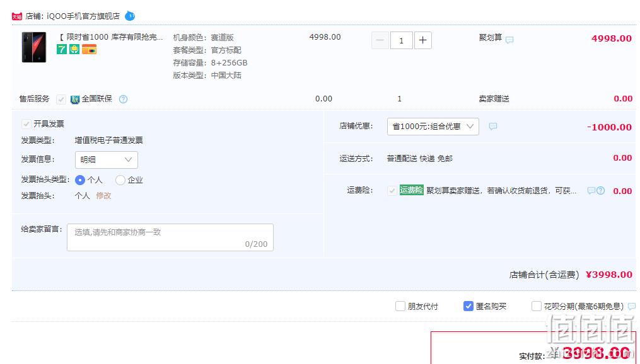The width and height of the screenshot is (640, 364).
Task: Click store name iQOO手机官方旗舰店
Action: tap(83, 16)
